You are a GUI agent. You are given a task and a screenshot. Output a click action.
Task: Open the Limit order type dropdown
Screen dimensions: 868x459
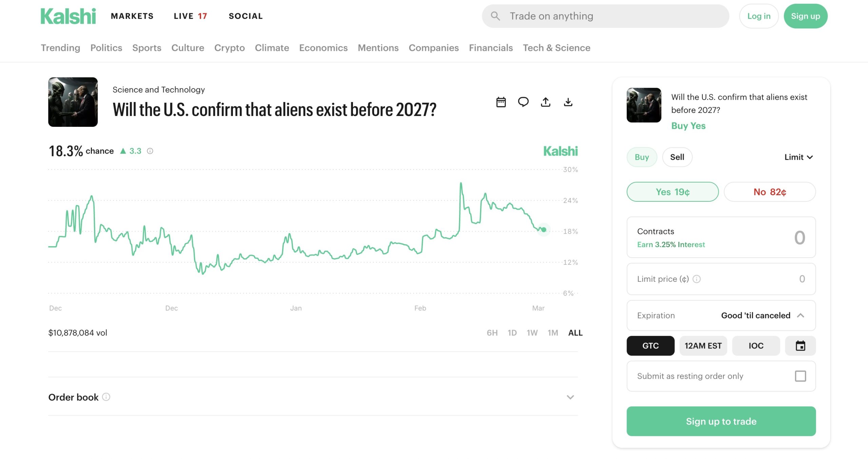point(798,157)
